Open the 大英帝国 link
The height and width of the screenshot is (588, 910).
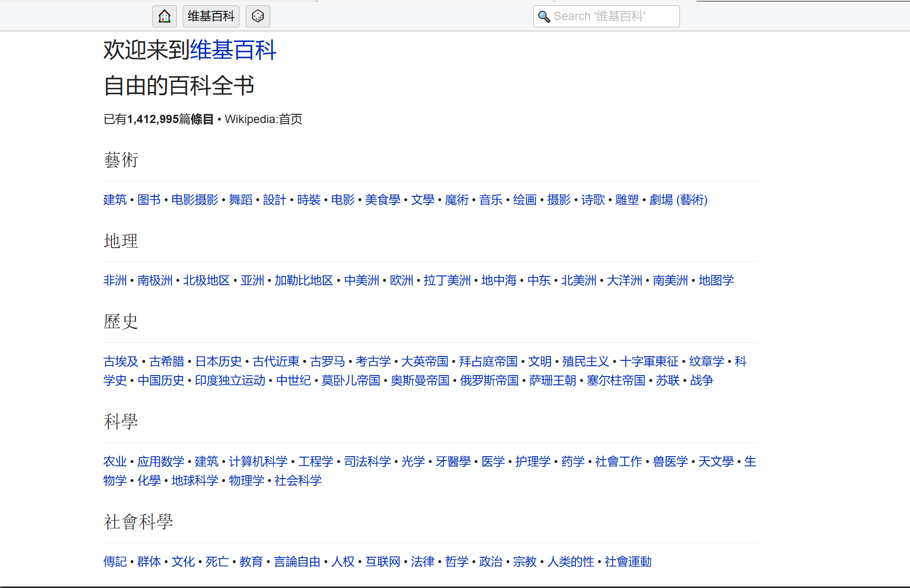tap(425, 361)
